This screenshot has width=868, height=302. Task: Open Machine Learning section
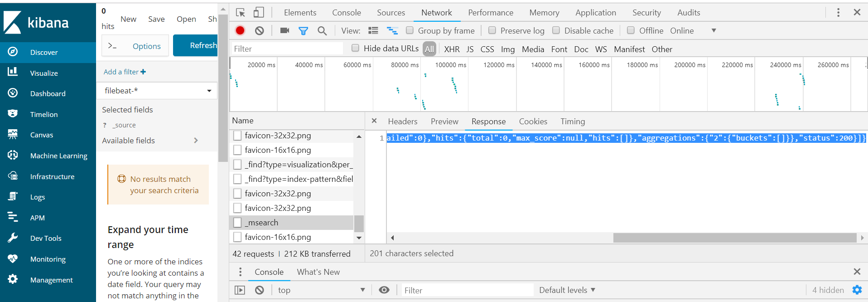point(48,156)
